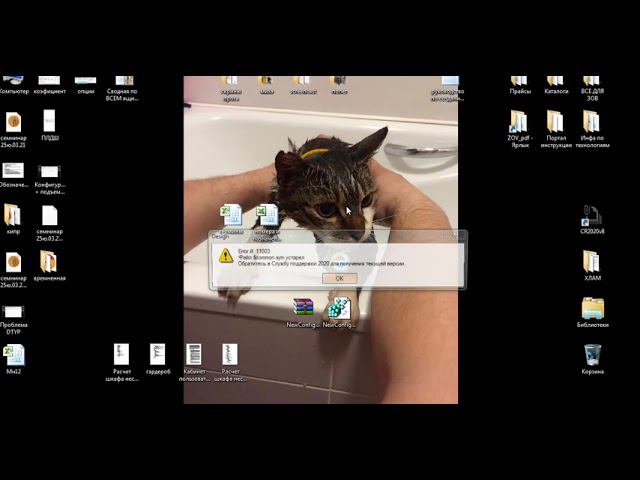Open the 'Портал инструкции' folder

click(556, 129)
